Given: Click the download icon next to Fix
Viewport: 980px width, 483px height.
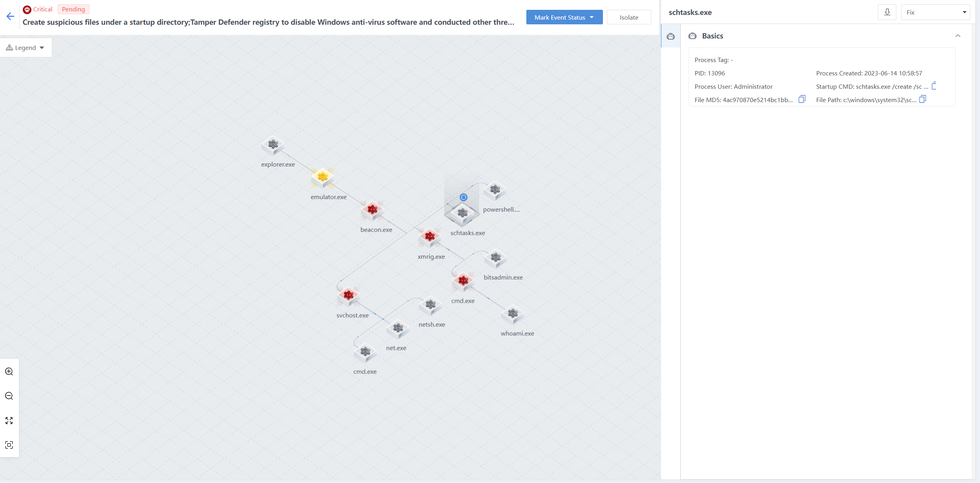Looking at the screenshot, I should click(x=887, y=12).
